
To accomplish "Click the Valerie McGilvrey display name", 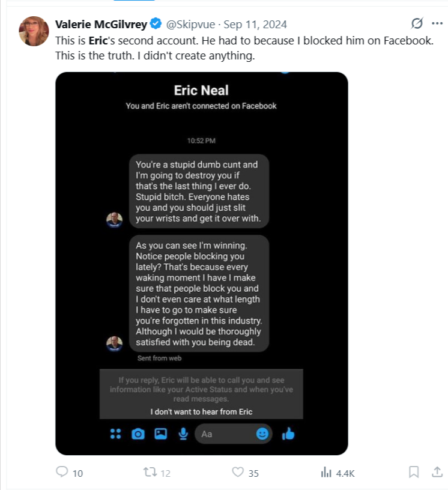I will (101, 24).
